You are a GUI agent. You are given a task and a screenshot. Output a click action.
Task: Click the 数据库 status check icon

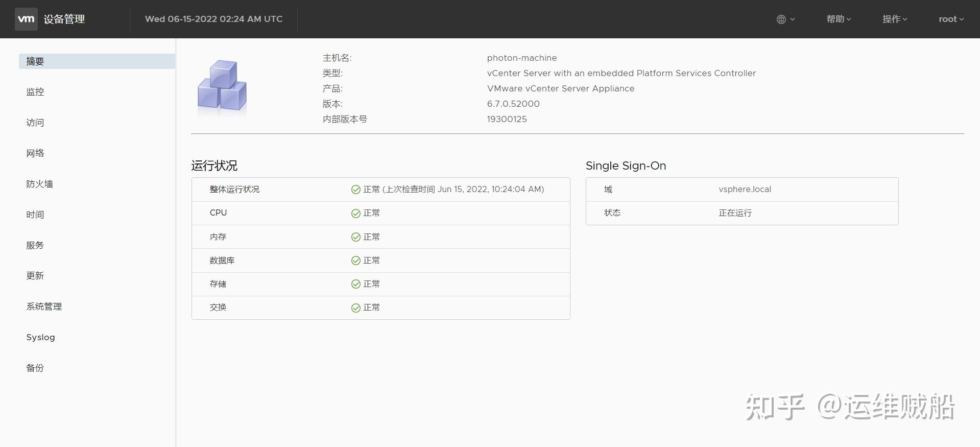[356, 261]
